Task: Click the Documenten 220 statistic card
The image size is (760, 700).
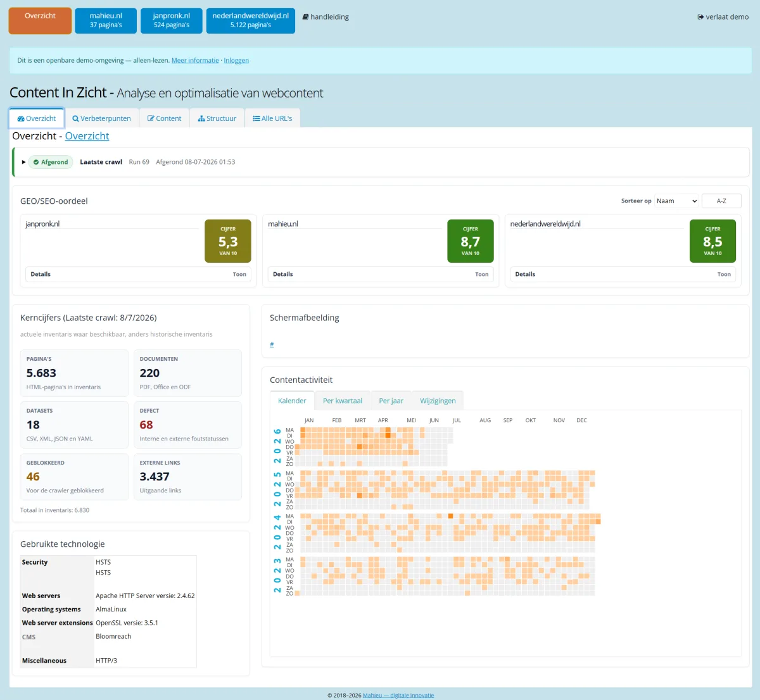Action: click(x=187, y=373)
